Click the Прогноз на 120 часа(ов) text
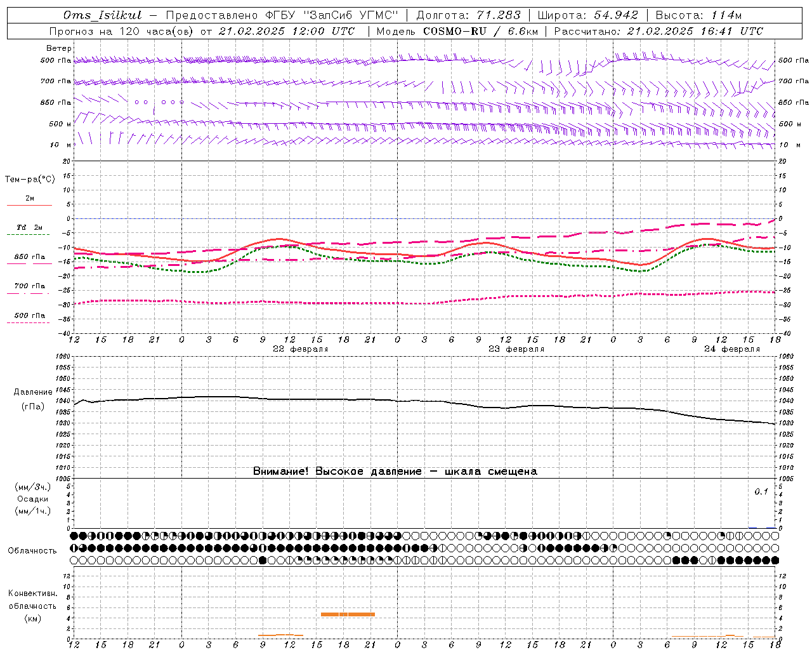 click(x=122, y=31)
